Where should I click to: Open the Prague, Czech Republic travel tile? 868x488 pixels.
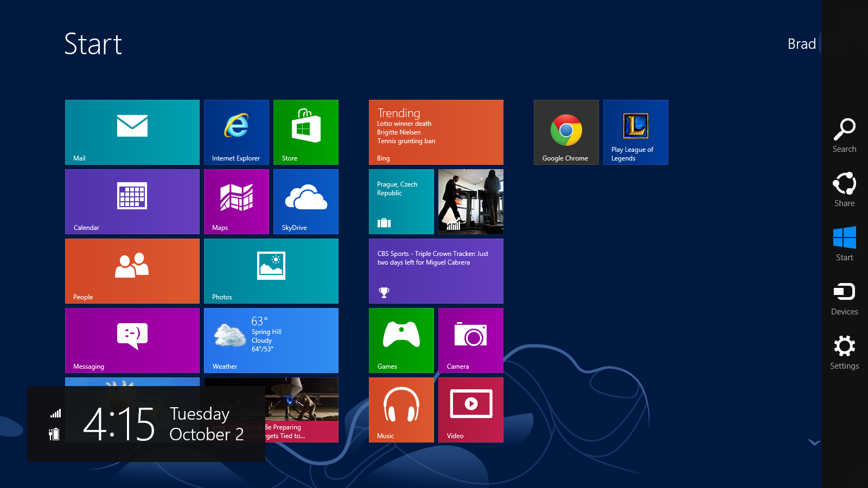point(401,202)
